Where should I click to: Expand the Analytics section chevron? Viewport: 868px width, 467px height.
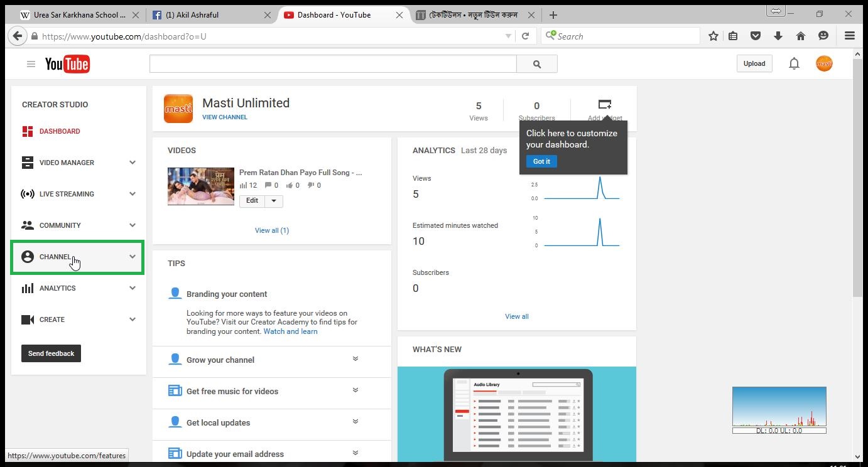(133, 288)
